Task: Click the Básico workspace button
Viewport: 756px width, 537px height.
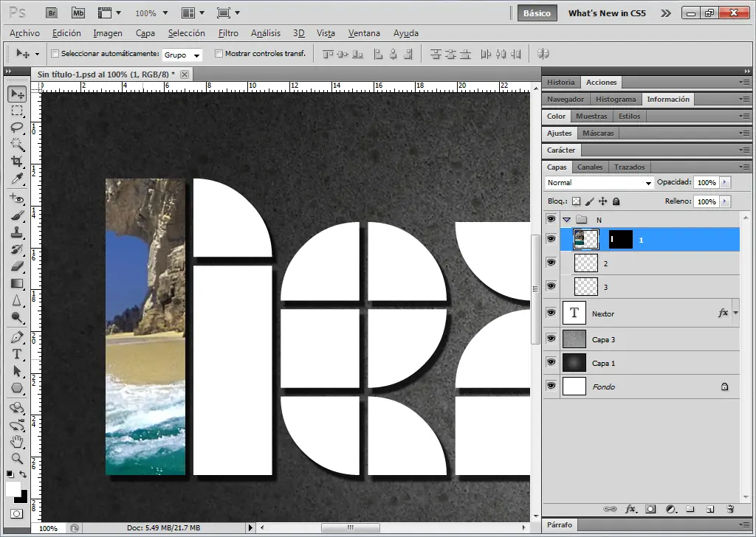Action: coord(537,13)
